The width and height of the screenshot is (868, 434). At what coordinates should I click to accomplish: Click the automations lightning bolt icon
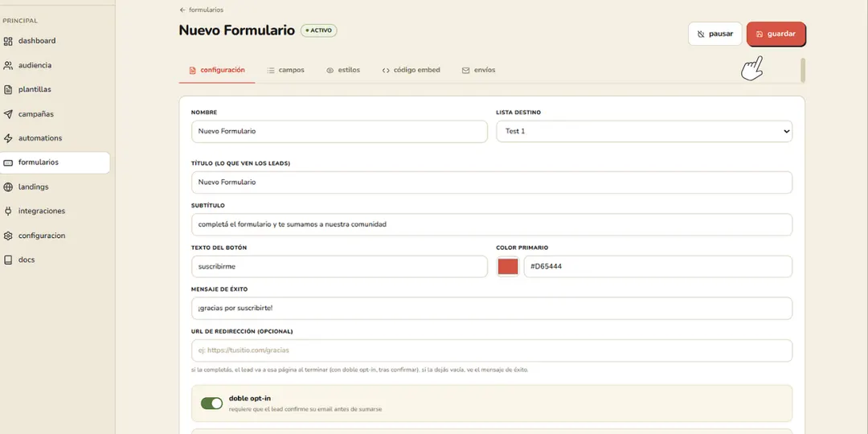point(8,138)
